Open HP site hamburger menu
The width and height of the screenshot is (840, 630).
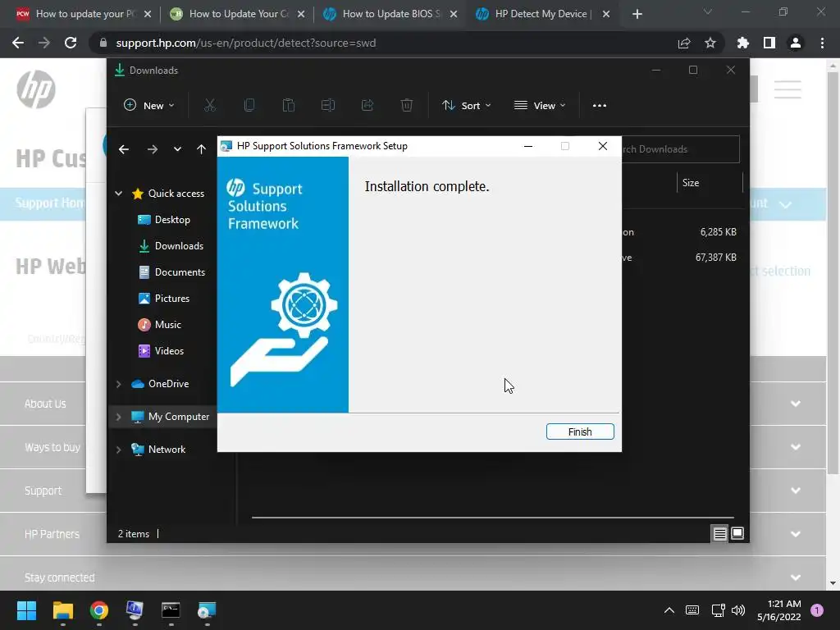pos(787,89)
